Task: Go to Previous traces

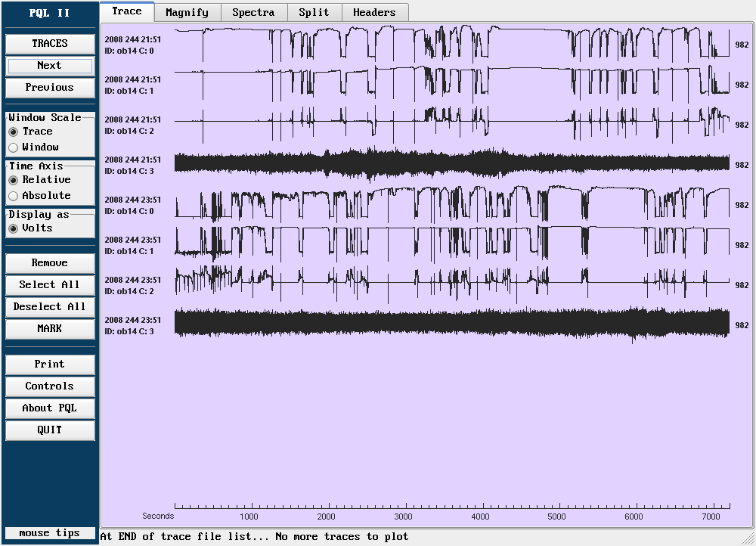Action: point(50,88)
